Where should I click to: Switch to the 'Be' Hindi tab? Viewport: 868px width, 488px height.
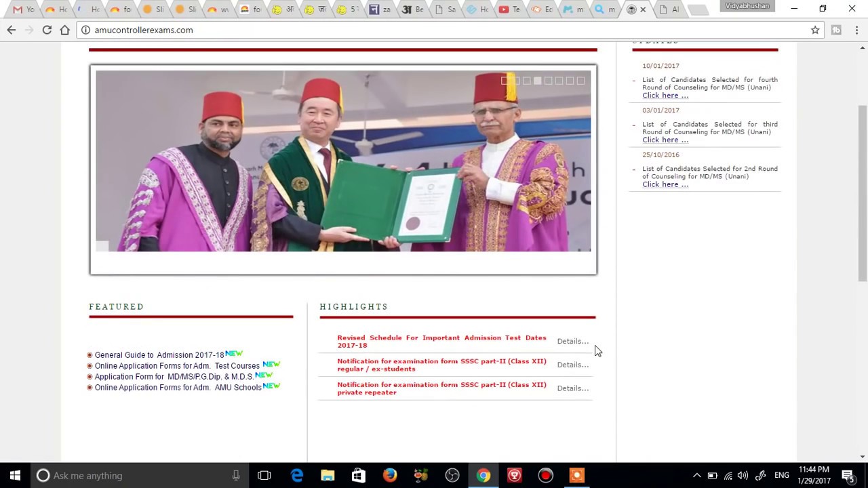click(412, 9)
